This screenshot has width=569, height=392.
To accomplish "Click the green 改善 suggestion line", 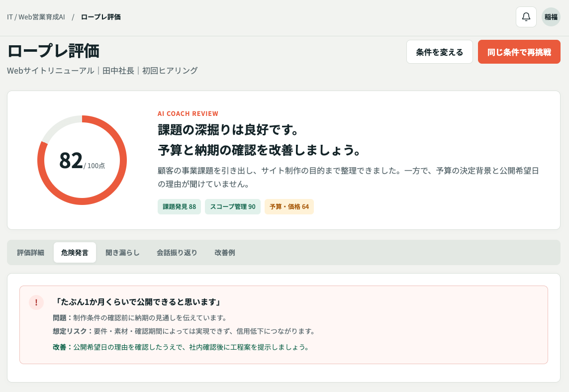I will [x=181, y=347].
